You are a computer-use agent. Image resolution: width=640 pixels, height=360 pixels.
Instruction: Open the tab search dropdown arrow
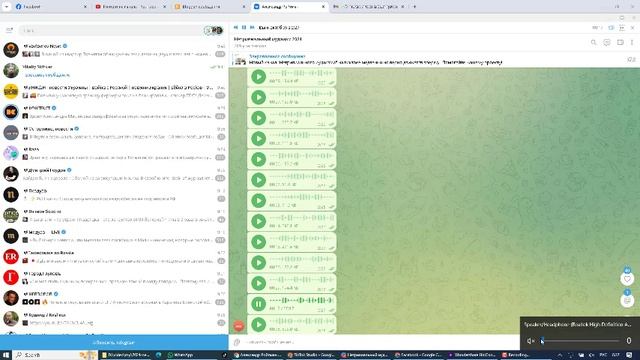[x=6, y=7]
